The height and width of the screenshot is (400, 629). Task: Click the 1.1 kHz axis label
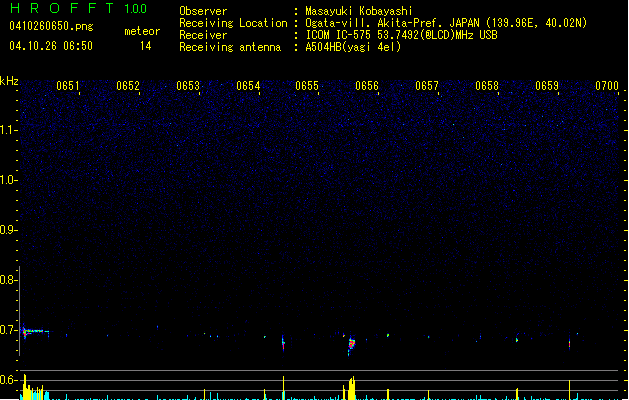point(8,130)
